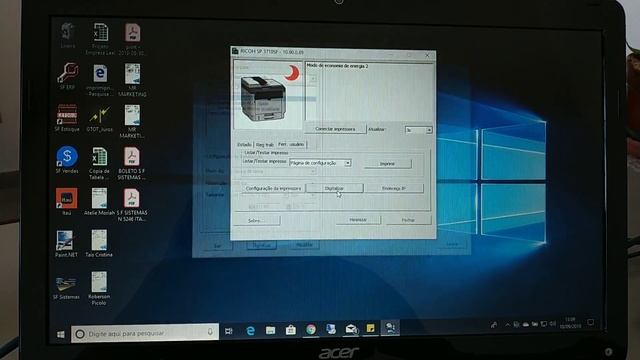Open the SF Sistemas desktop shortcut

point(66,287)
